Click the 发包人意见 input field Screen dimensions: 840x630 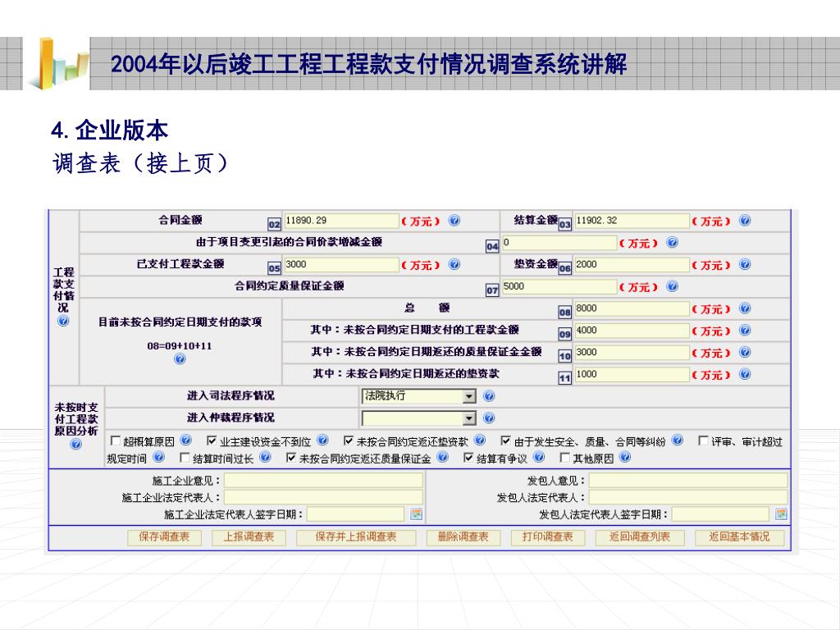(x=688, y=481)
